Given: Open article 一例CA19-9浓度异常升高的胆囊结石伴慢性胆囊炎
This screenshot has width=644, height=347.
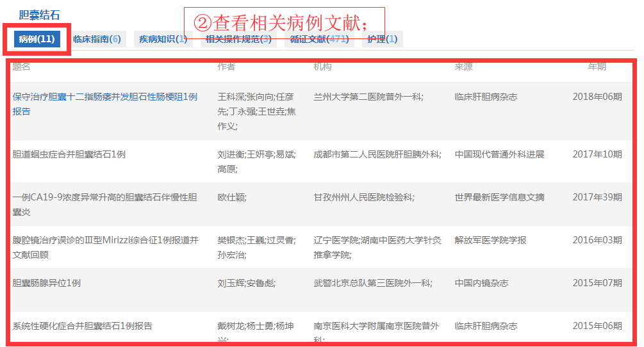Looking at the screenshot, I should [105, 205].
